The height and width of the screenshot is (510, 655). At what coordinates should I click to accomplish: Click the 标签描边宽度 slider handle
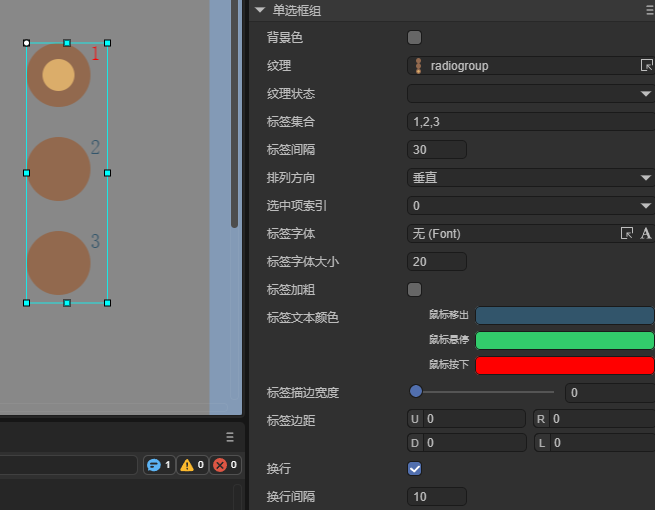coord(416,392)
